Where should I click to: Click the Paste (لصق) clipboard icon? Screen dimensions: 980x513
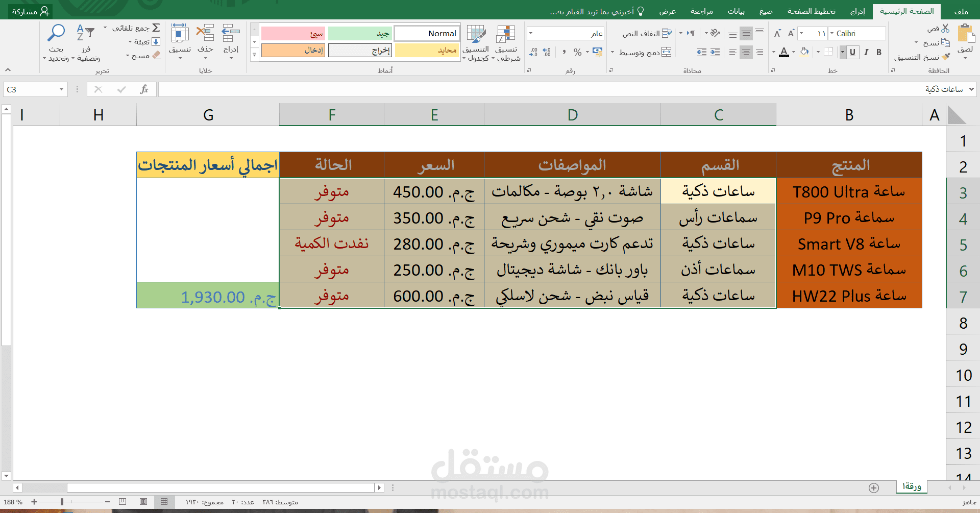[965, 34]
